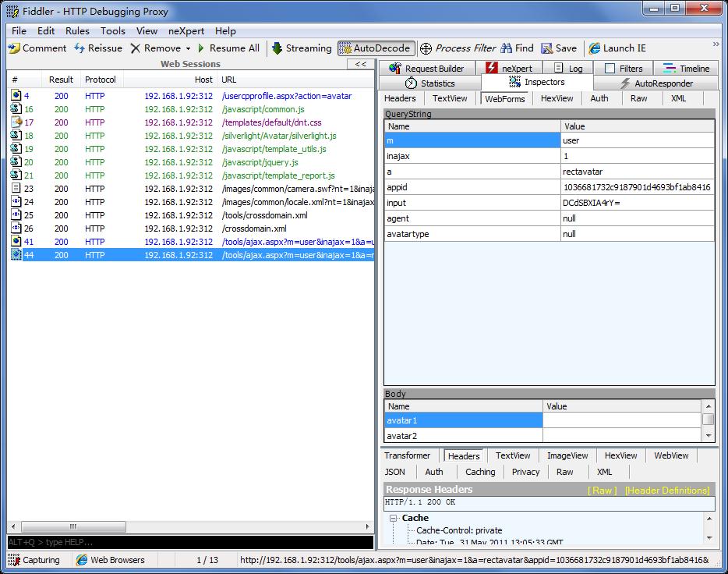Image resolution: width=728 pixels, height=574 pixels.
Task: Click the Reissue request icon
Action: pyautogui.click(x=80, y=48)
